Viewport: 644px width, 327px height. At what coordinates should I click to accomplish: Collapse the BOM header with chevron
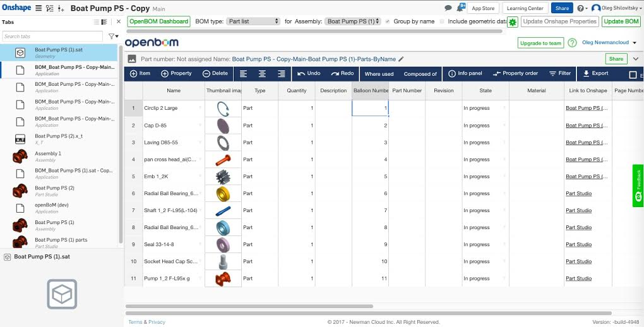[x=635, y=59]
